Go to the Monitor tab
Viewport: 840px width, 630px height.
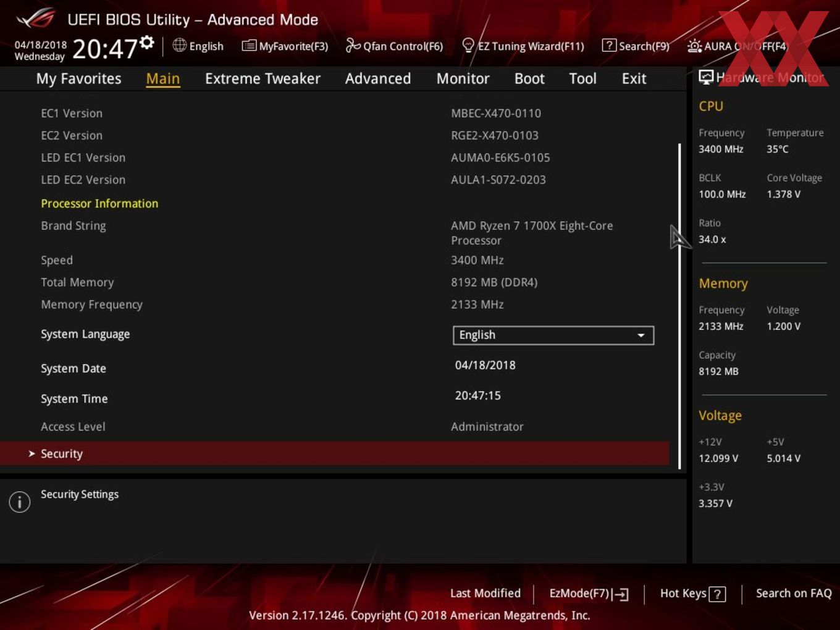(x=463, y=78)
